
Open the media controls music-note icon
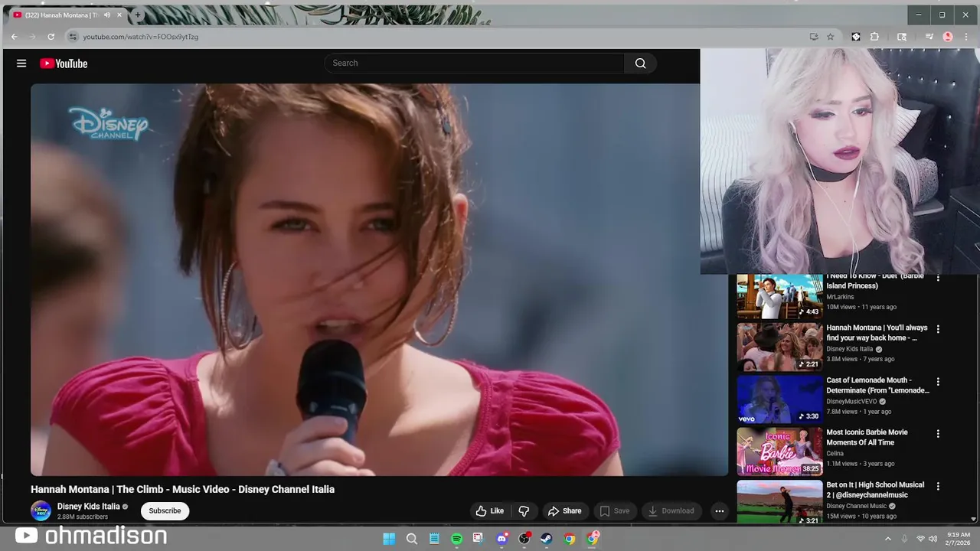[x=929, y=37]
